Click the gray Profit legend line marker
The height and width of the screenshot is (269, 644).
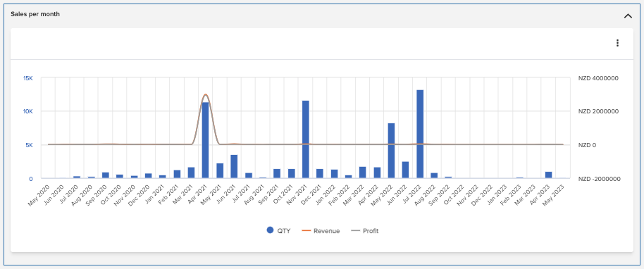pyautogui.click(x=355, y=231)
